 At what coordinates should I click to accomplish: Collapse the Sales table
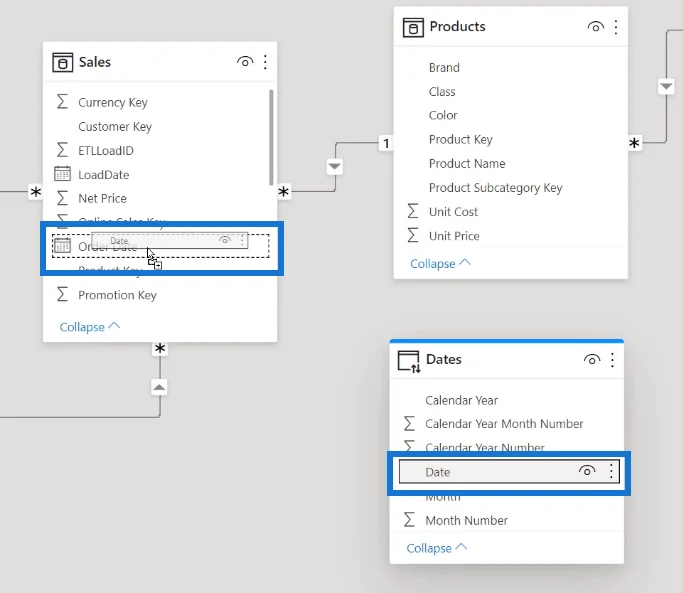[x=90, y=327]
